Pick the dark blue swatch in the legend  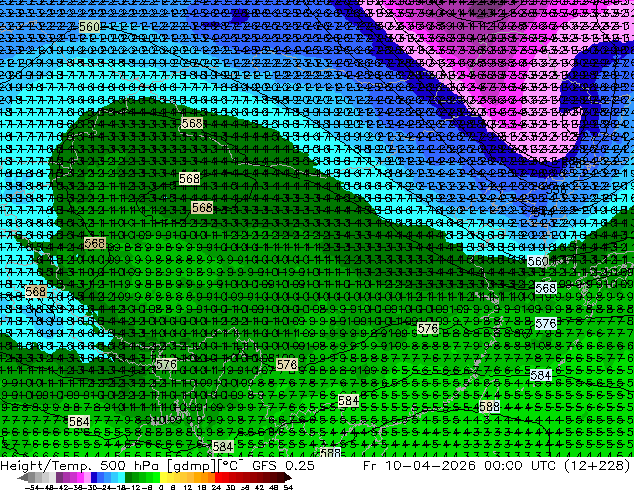point(94,477)
